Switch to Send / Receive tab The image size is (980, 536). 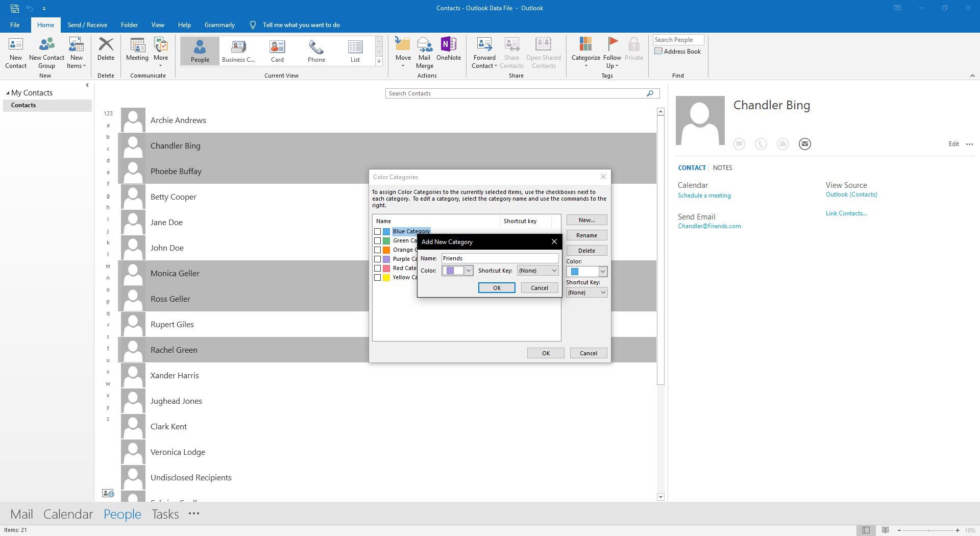tap(87, 25)
